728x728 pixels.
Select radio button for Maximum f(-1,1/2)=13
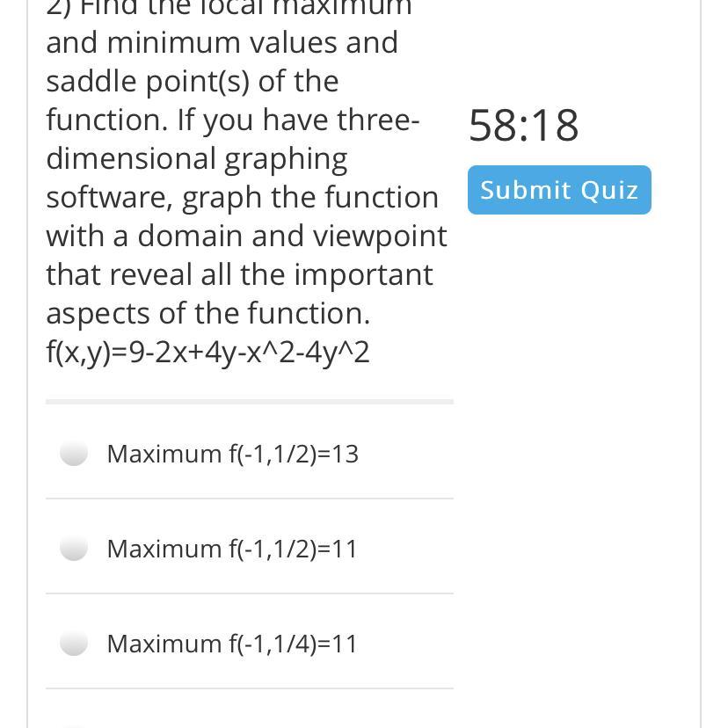pyautogui.click(x=74, y=454)
